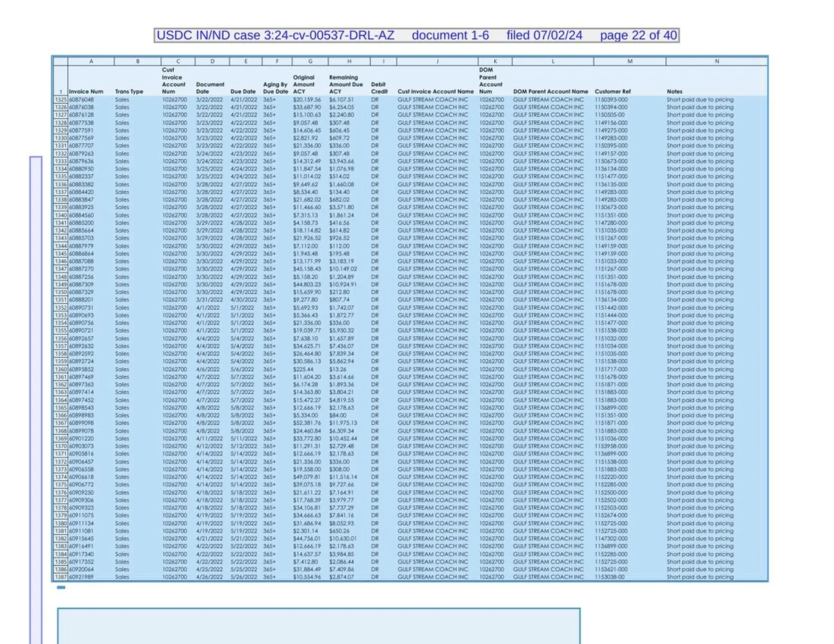Viewport: 834px width, 644px height.
Task: Click customer ref 1150393-000
Action: click(611, 99)
